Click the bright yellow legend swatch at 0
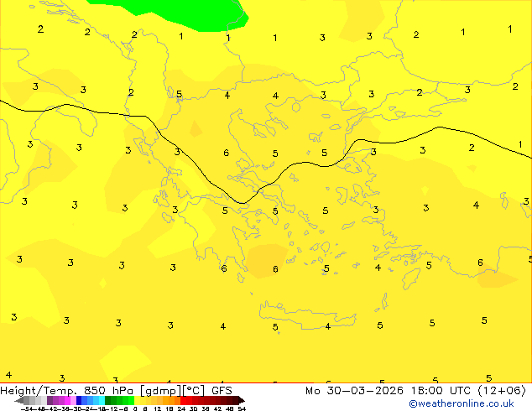 (x=138, y=401)
